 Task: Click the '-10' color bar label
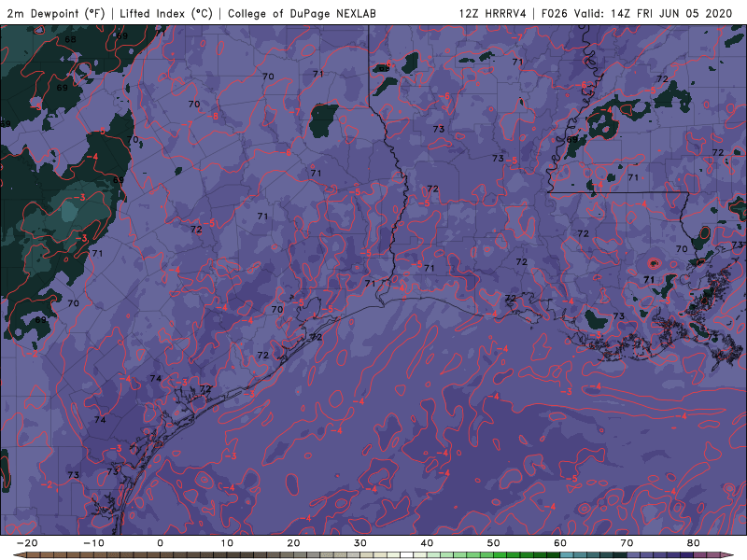93,543
